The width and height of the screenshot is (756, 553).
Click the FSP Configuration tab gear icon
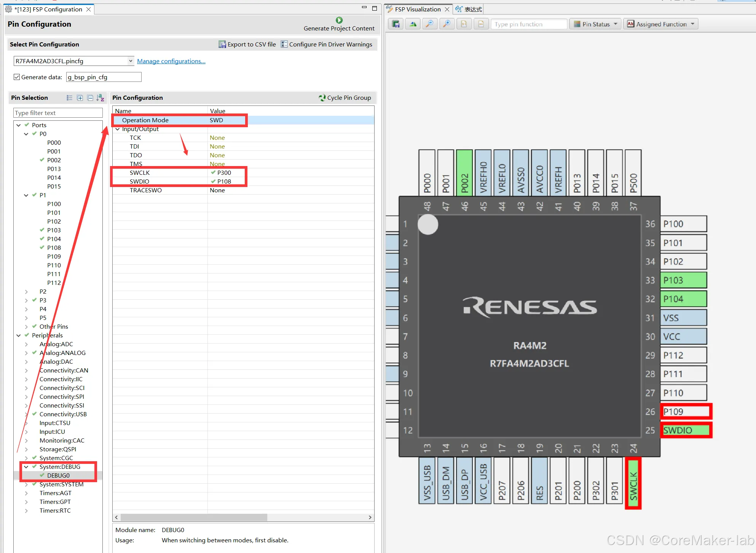8,9
